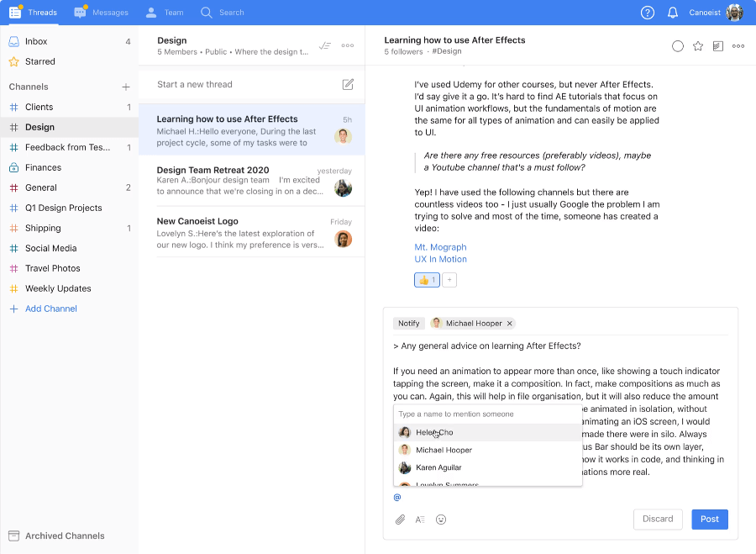756x554 pixels.
Task: Star the After Effects thread
Action: coord(697,46)
